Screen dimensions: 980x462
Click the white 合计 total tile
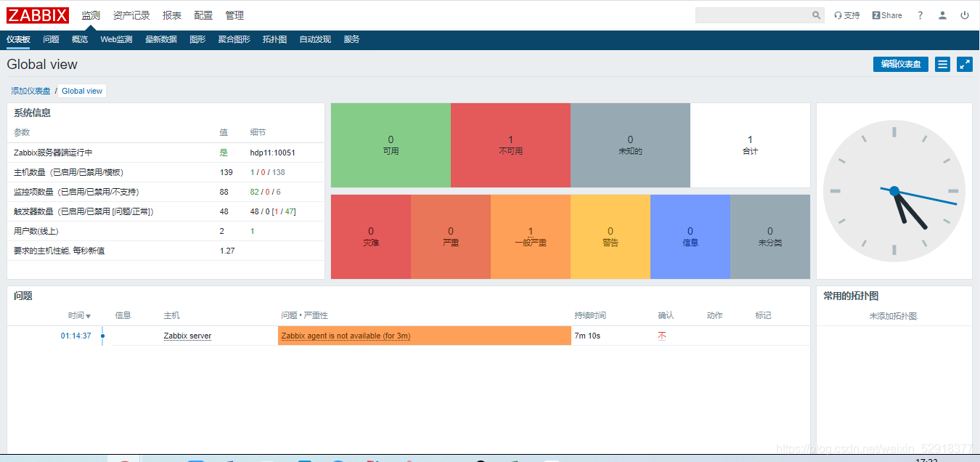click(750, 145)
